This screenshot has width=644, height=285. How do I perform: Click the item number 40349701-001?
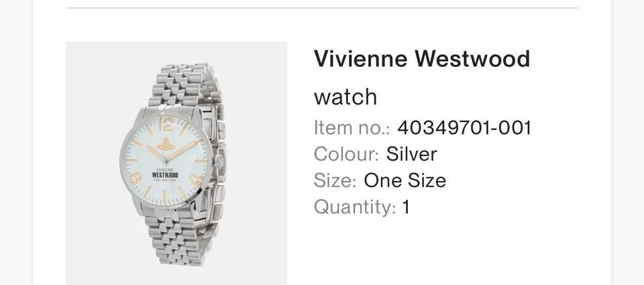click(x=464, y=127)
